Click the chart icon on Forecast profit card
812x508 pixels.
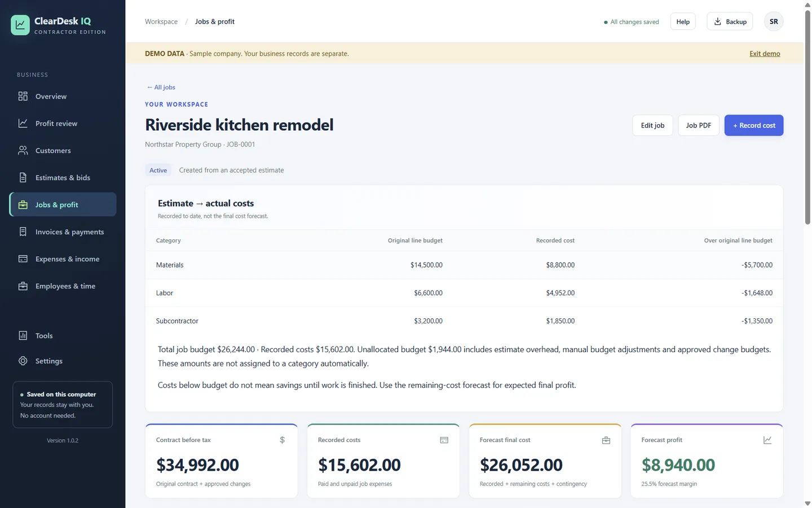[x=767, y=440]
